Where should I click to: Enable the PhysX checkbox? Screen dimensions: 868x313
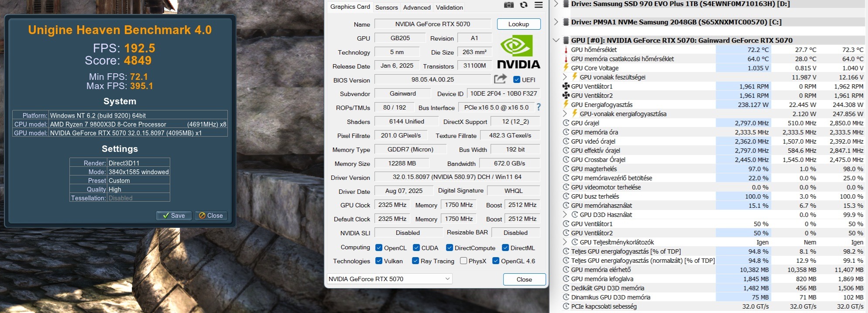click(463, 261)
